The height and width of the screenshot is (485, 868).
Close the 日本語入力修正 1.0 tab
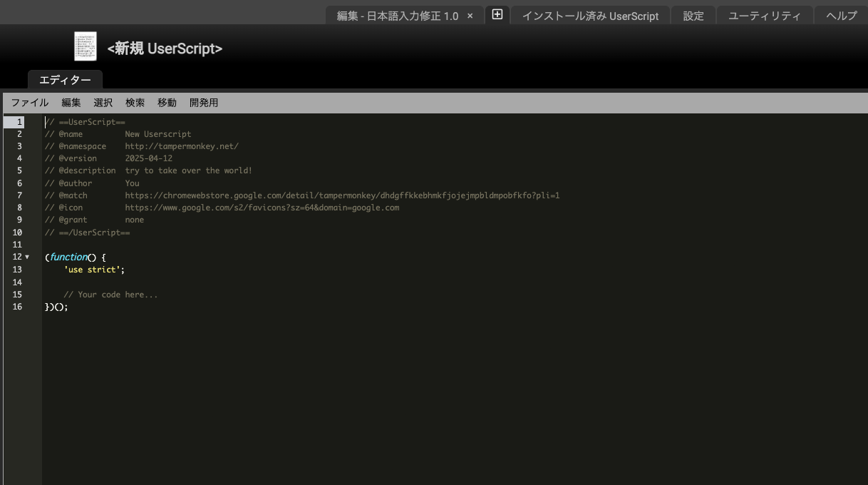(x=470, y=16)
